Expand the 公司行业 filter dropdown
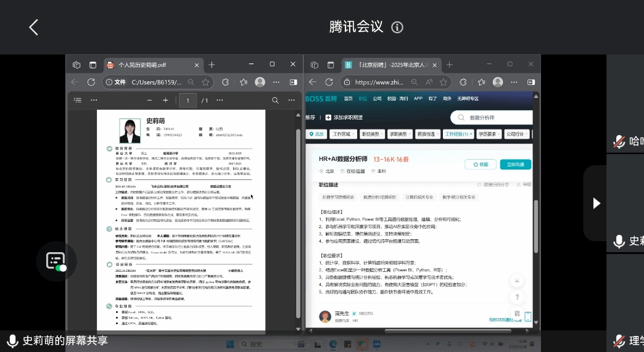 [517, 134]
